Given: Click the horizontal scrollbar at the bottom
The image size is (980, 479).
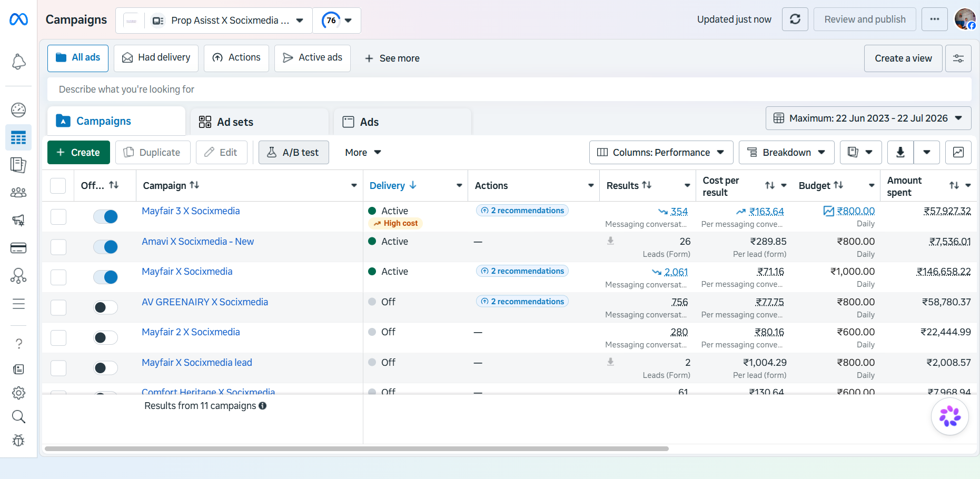Looking at the screenshot, I should point(357,449).
